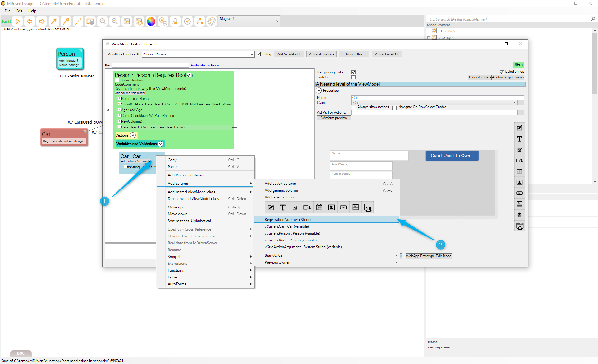
Task: Click the gears settings toolbar icon
Action: [x=163, y=21]
